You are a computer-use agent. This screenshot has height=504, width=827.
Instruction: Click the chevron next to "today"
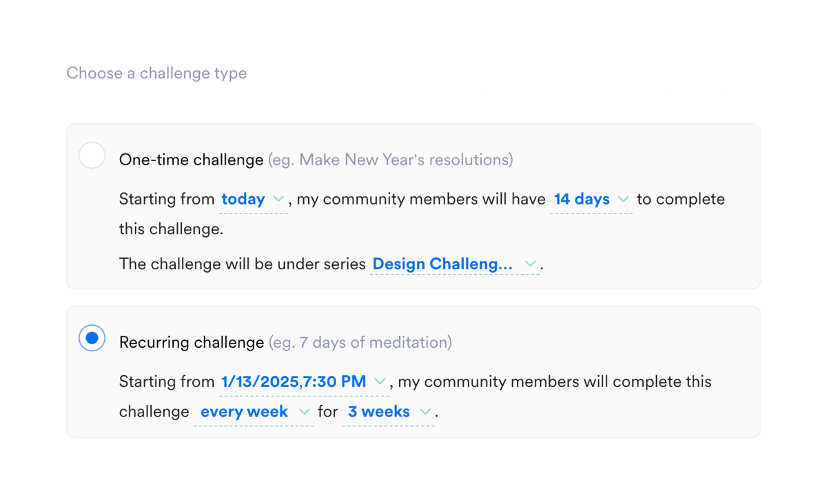(278, 199)
